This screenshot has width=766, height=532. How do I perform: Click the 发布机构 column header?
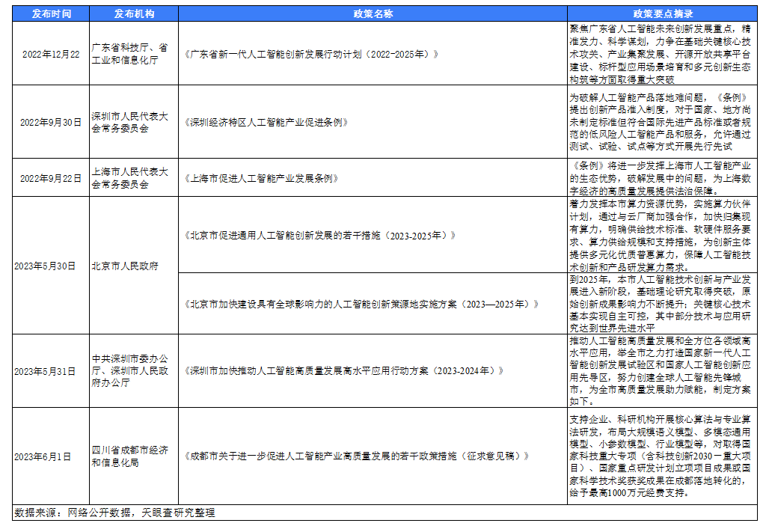pos(133,13)
